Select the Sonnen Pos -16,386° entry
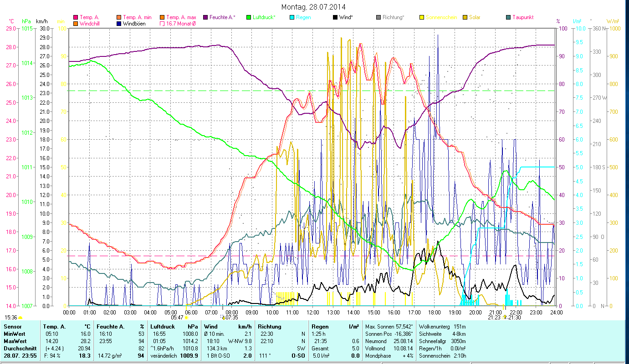Screen dimensions: 629x364 click(x=389, y=334)
